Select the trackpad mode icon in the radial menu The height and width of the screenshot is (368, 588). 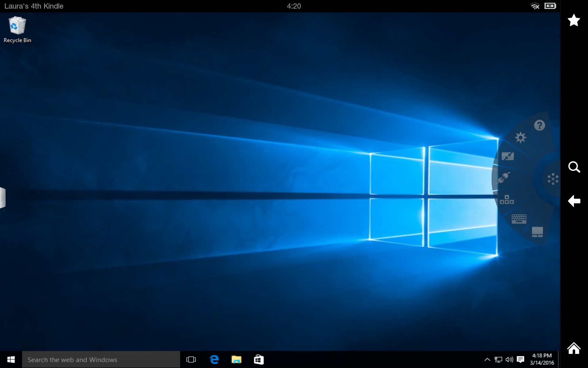click(537, 232)
